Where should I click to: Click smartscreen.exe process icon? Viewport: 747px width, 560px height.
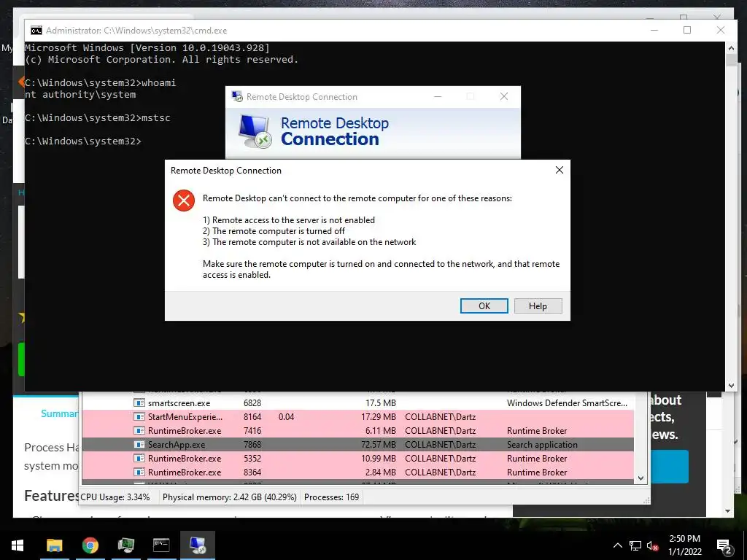tap(139, 402)
